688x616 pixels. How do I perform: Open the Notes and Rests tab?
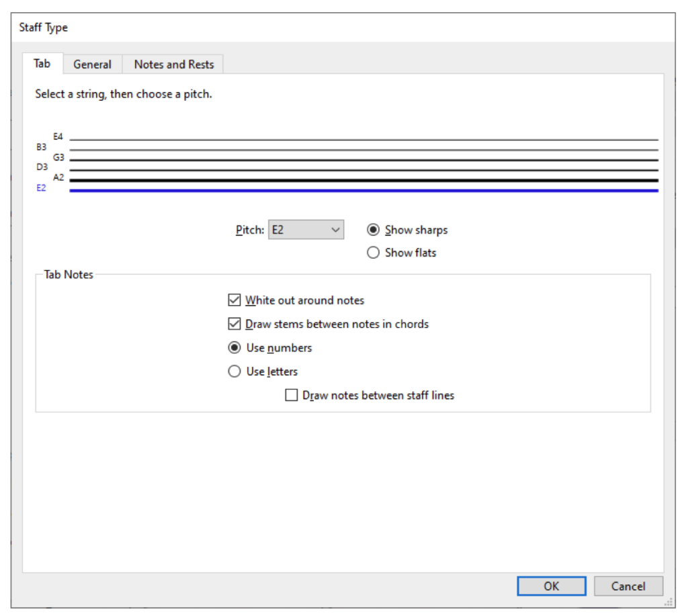click(173, 64)
